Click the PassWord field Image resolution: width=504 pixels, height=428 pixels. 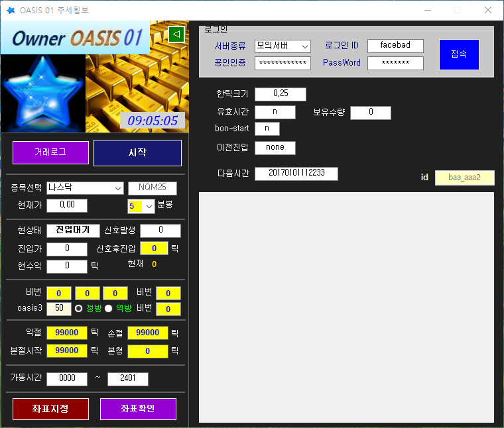395,63
